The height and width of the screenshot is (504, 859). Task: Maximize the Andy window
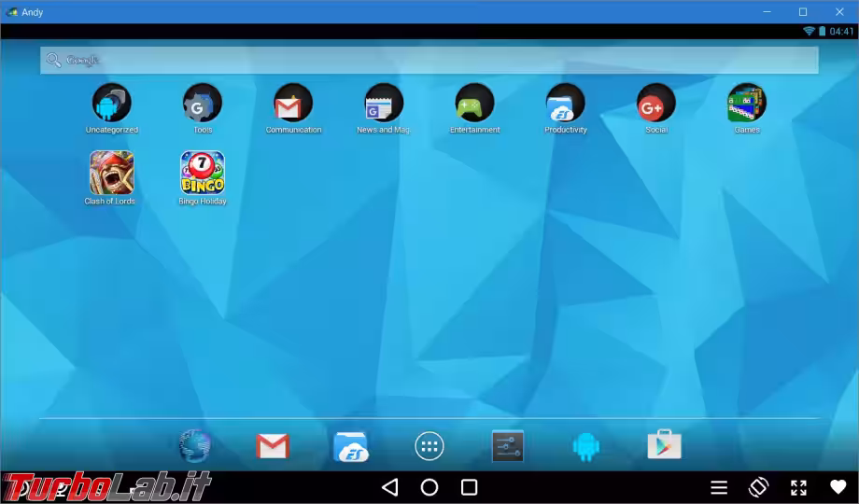click(803, 11)
